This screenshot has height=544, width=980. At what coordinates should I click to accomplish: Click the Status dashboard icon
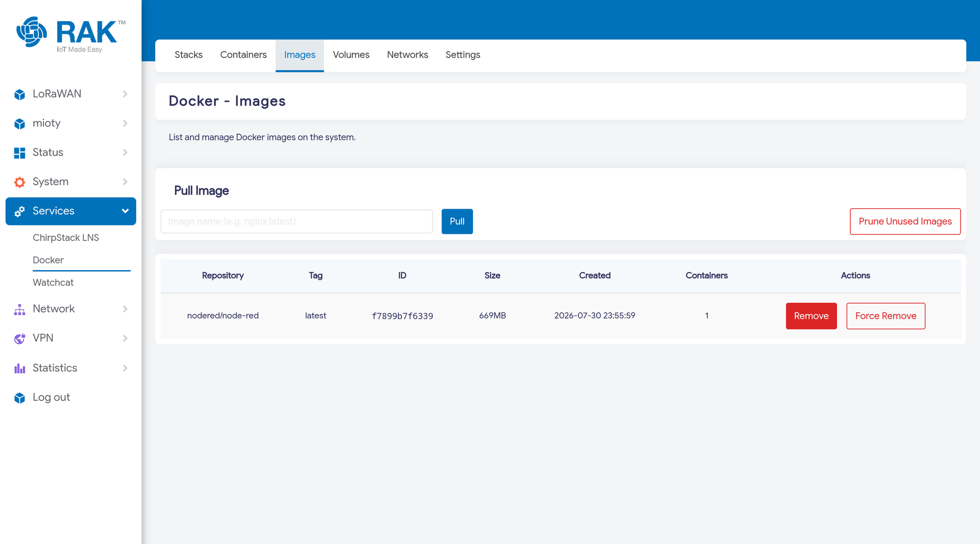point(19,153)
